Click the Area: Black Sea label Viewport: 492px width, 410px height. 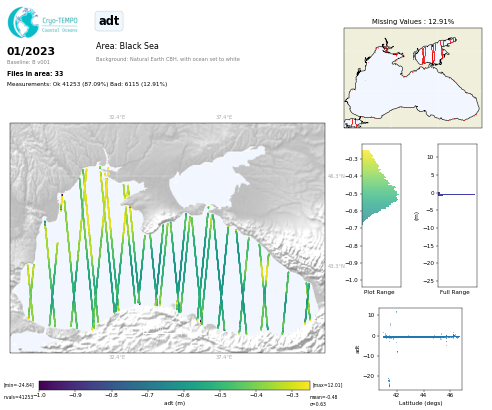click(127, 46)
